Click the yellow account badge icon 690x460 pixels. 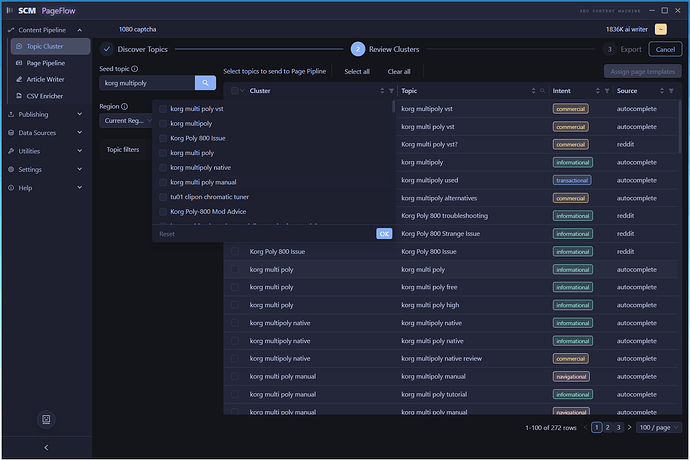(x=661, y=30)
